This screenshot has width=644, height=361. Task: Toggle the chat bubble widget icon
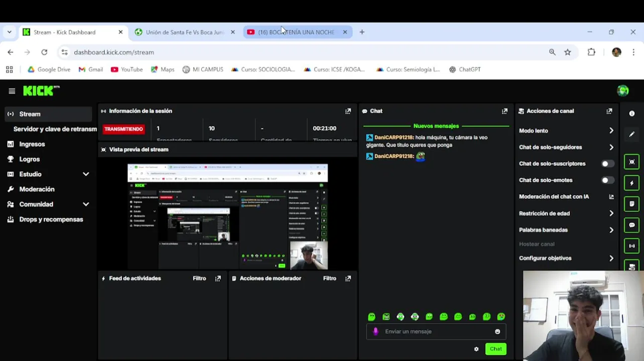point(632,225)
